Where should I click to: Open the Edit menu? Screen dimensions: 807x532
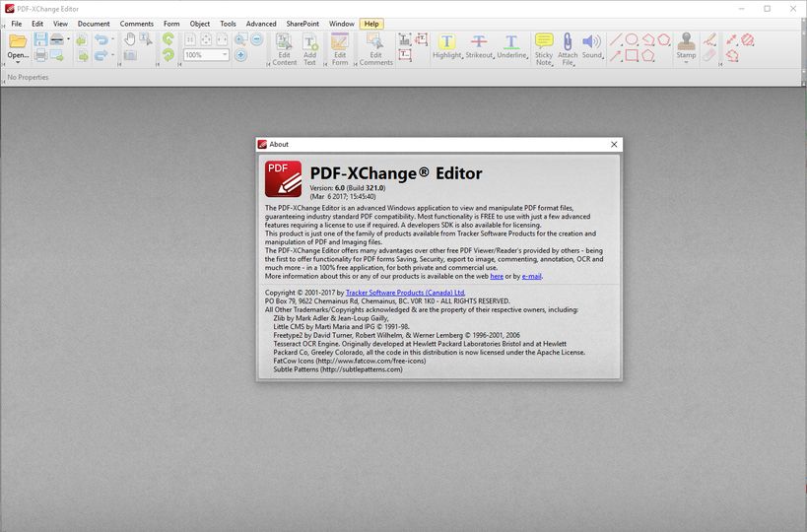[x=37, y=24]
